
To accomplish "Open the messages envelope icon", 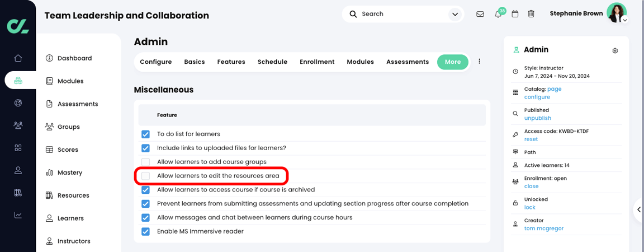I will pos(480,14).
